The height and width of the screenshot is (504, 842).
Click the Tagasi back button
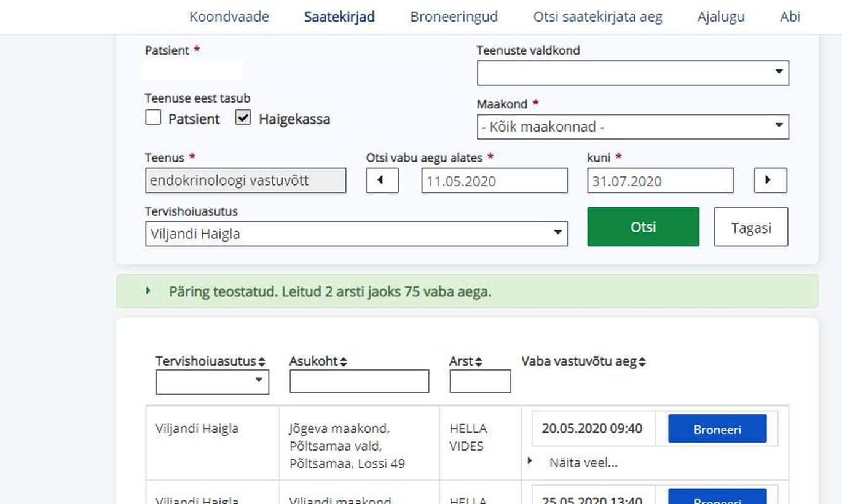(751, 227)
